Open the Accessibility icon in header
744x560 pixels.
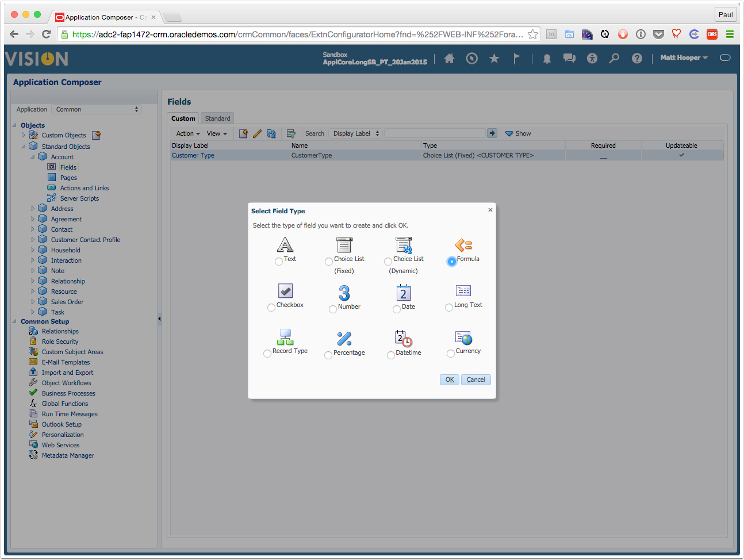coord(592,58)
